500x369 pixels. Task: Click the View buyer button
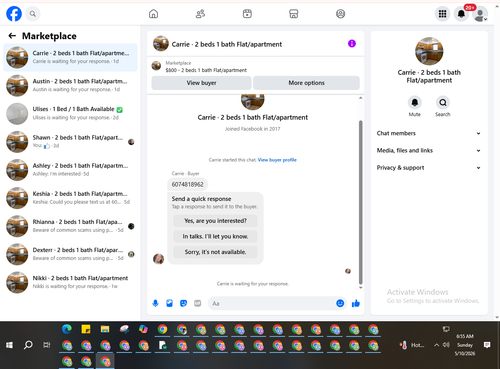tap(201, 83)
